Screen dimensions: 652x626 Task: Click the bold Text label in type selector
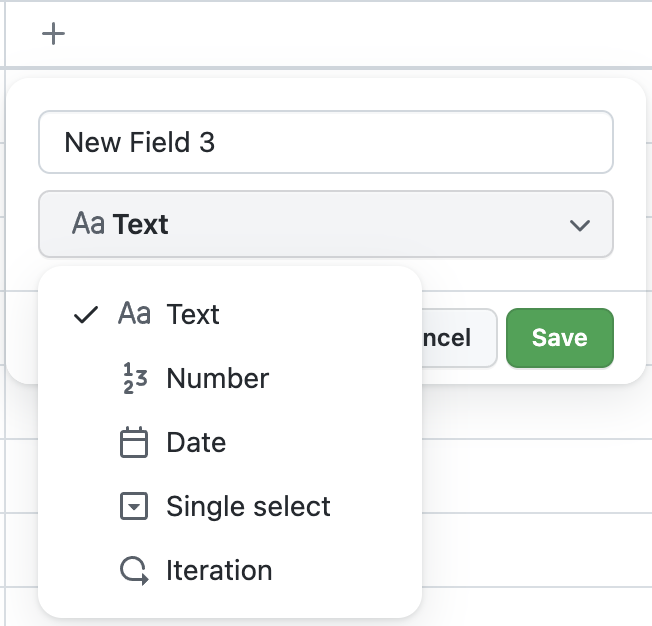click(141, 224)
